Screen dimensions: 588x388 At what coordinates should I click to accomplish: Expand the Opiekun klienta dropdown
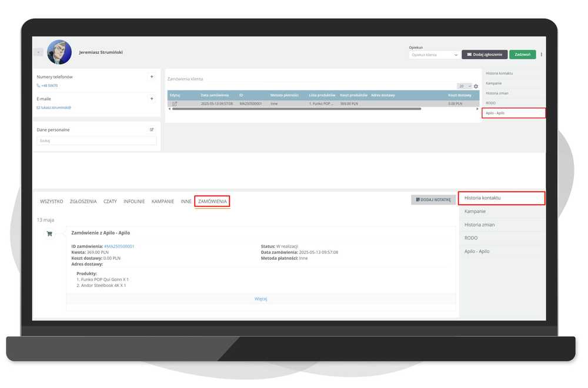(x=435, y=55)
